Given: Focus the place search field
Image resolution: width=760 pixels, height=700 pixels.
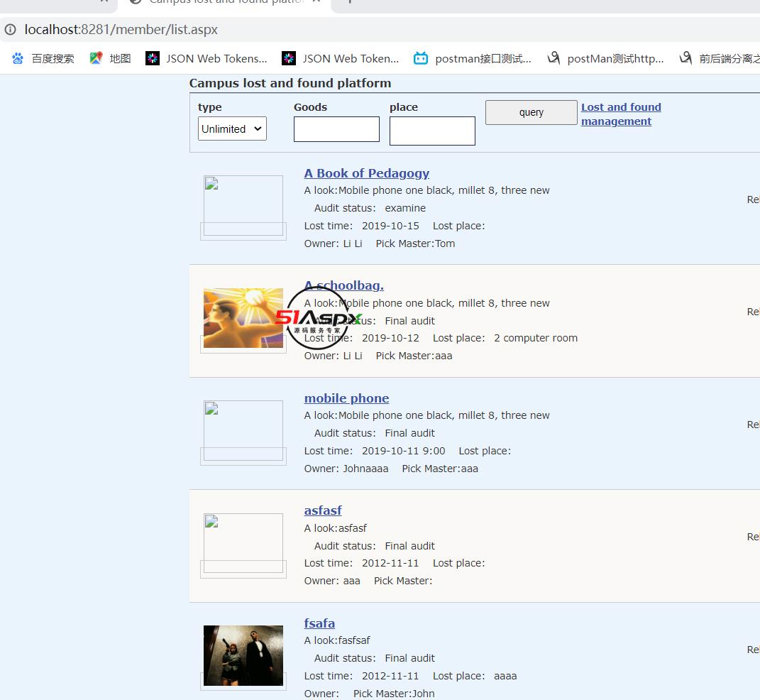Looking at the screenshot, I should [432, 131].
